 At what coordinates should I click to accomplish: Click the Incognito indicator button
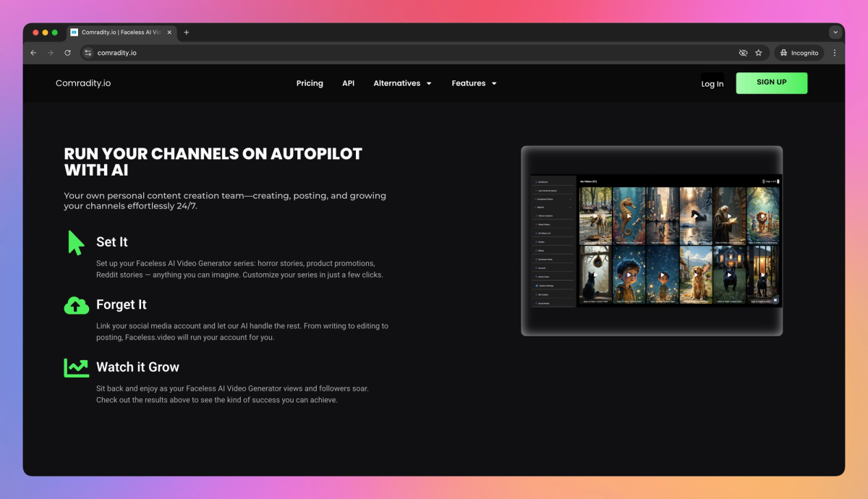click(x=799, y=53)
